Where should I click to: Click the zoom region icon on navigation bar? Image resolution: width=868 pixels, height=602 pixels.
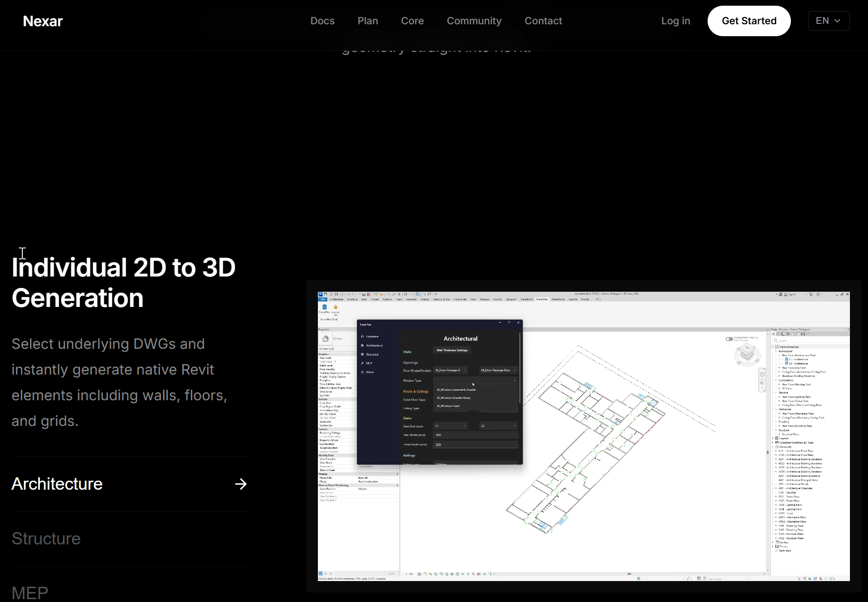(x=762, y=383)
